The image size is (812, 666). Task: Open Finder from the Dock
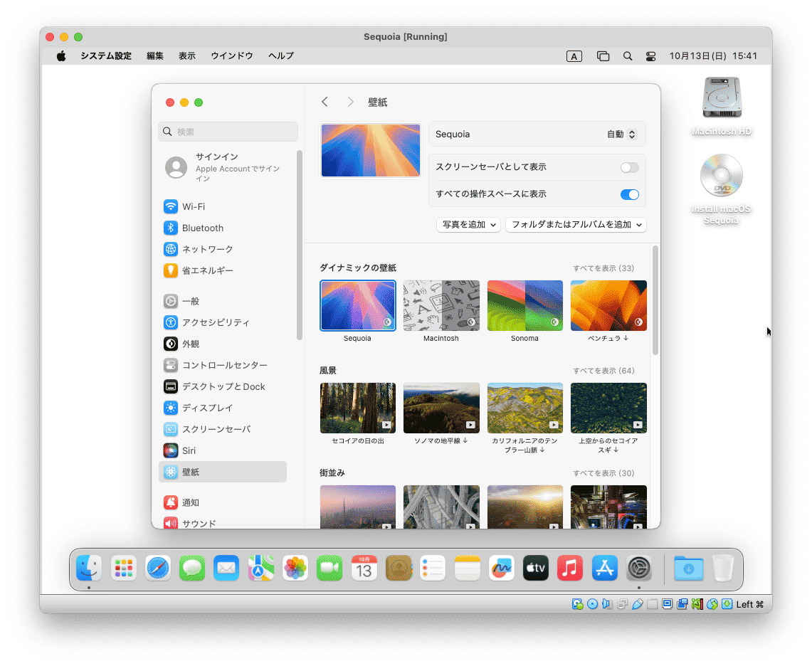click(89, 568)
